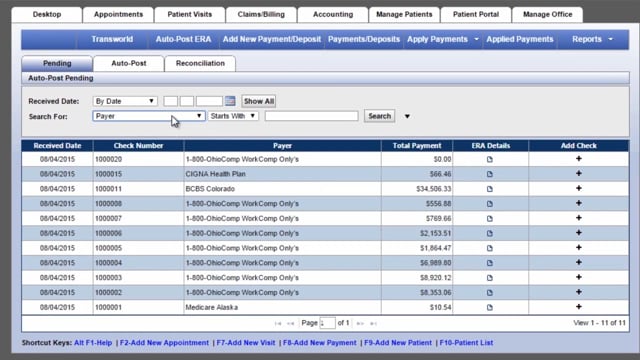This screenshot has width=640, height=360.
Task: Open ERA details for check 1000008
Action: 490,204
